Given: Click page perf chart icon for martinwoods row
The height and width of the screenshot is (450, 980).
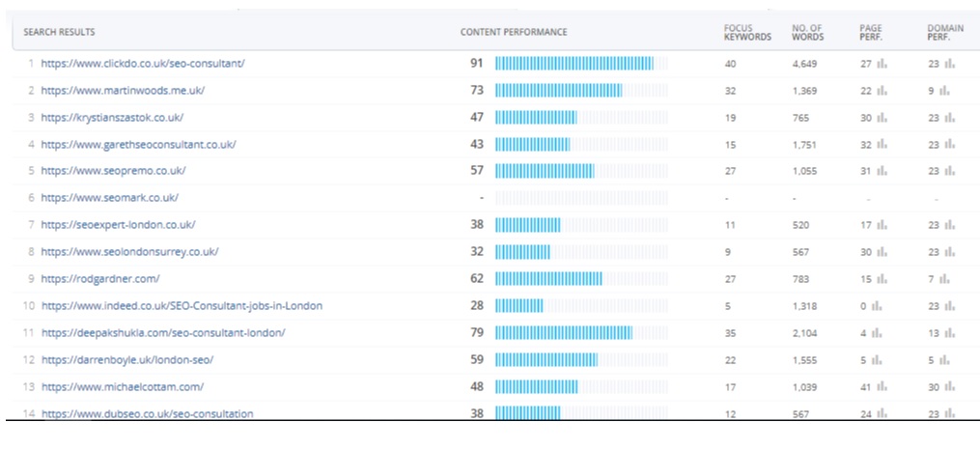Looking at the screenshot, I should 882,91.
